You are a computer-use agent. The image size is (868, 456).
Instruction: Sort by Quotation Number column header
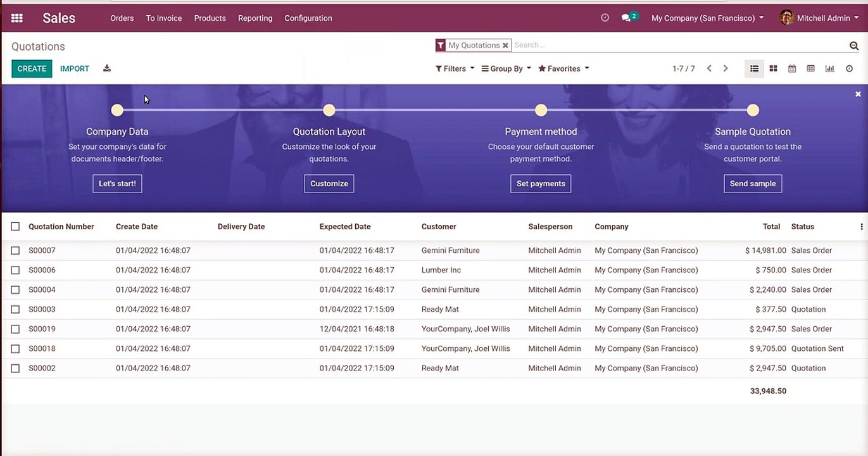(x=61, y=227)
